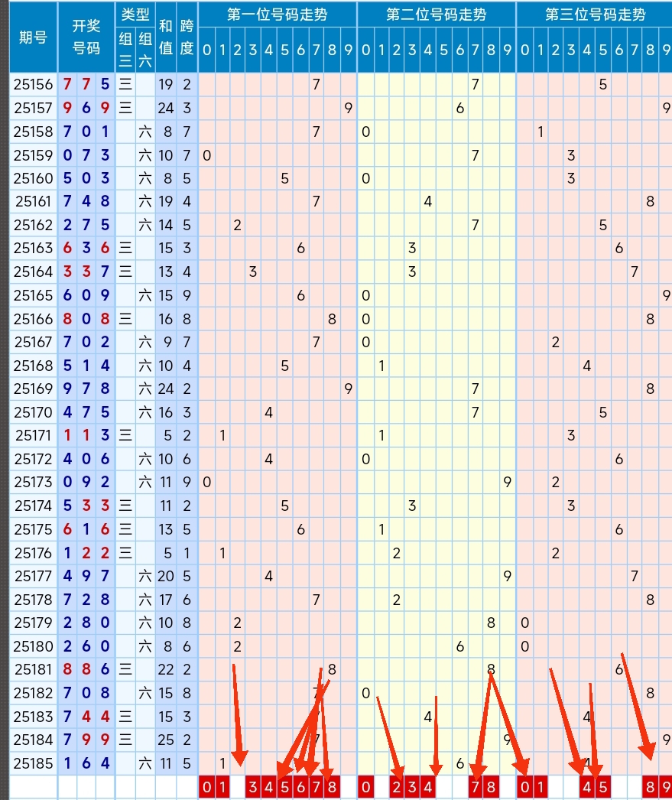Click red prediction box 4 under 第二位号码走势
The width and height of the screenshot is (672, 800).
tap(428, 787)
